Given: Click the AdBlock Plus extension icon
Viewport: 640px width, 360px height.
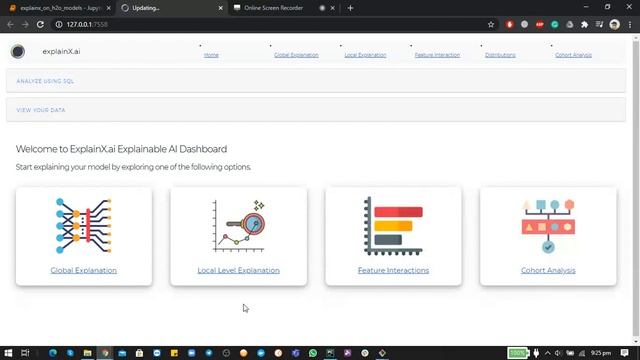Looking at the screenshot, I should pyautogui.click(x=540, y=24).
